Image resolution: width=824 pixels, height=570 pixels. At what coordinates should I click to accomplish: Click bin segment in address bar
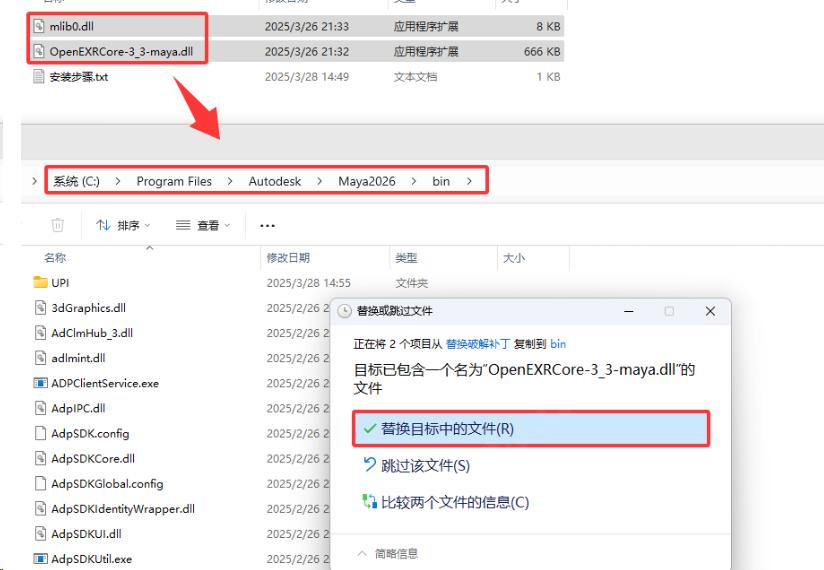coord(441,181)
